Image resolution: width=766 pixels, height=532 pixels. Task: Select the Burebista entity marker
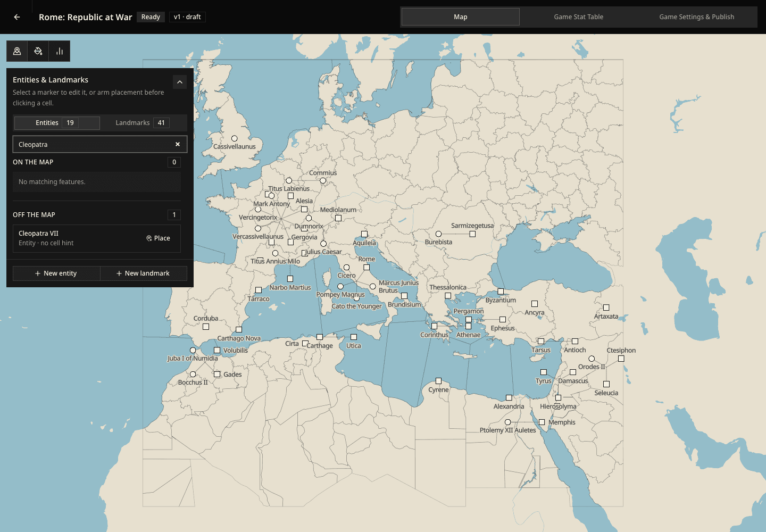(x=438, y=234)
